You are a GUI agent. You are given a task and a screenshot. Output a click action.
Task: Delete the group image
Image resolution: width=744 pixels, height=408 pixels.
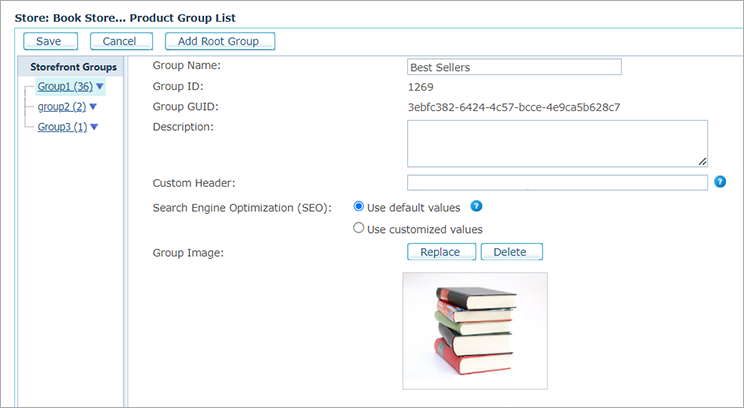pyautogui.click(x=510, y=252)
